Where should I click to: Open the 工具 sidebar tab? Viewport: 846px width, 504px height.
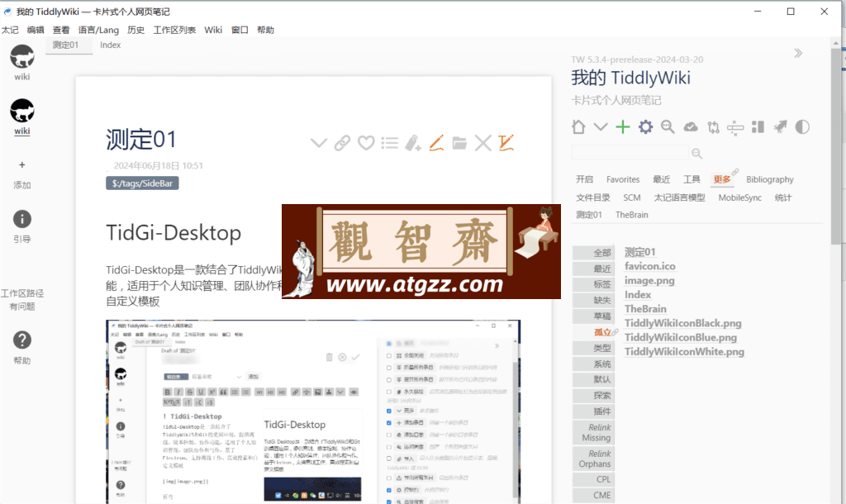(692, 179)
